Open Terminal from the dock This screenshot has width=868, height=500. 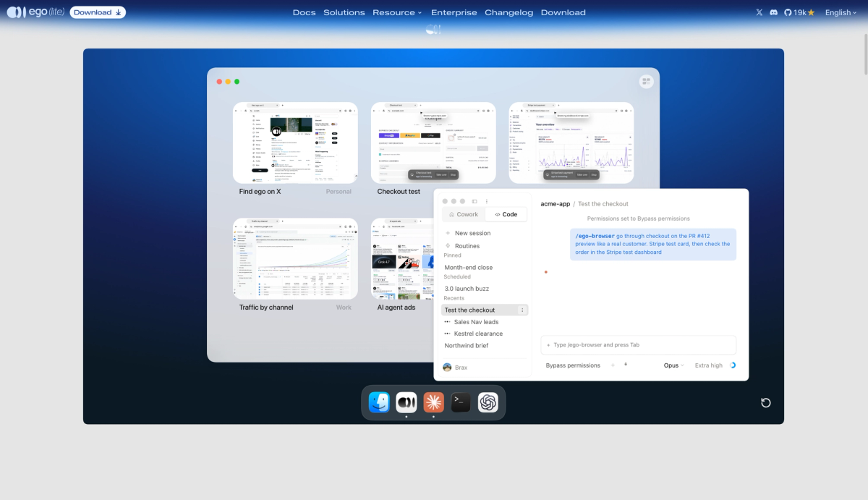click(x=461, y=402)
